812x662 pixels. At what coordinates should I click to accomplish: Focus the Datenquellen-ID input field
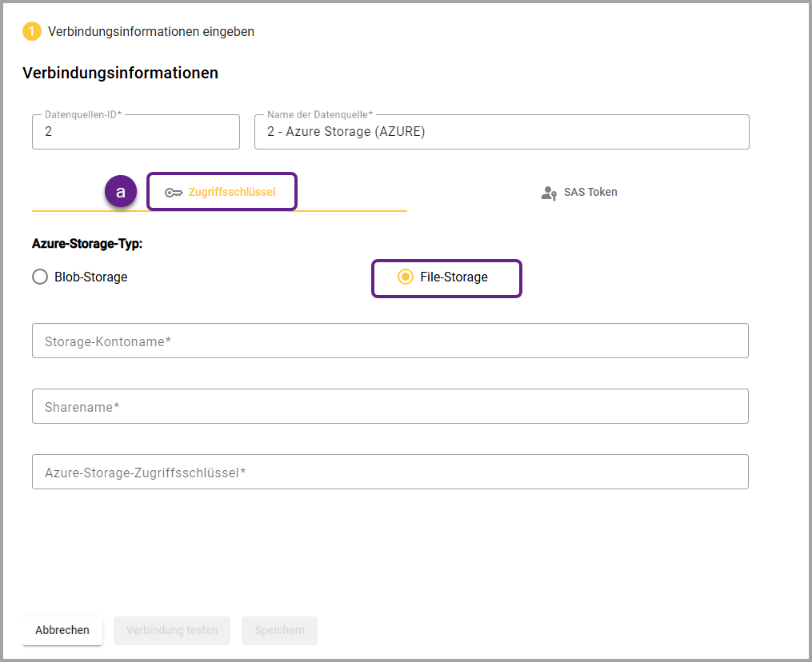135,133
